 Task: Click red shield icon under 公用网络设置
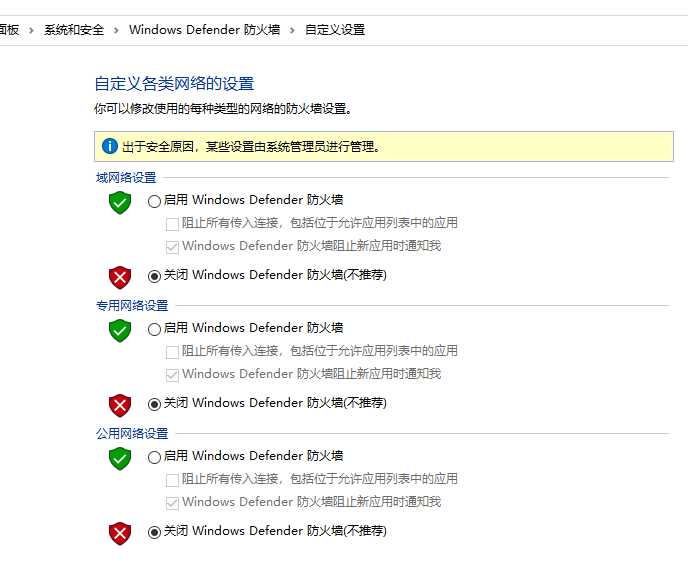[120, 534]
